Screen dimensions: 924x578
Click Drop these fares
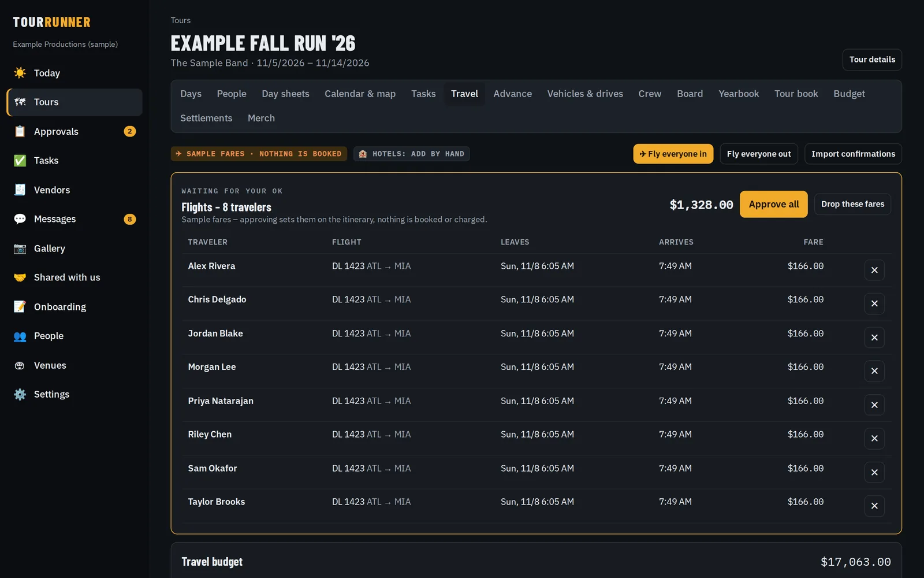point(852,204)
